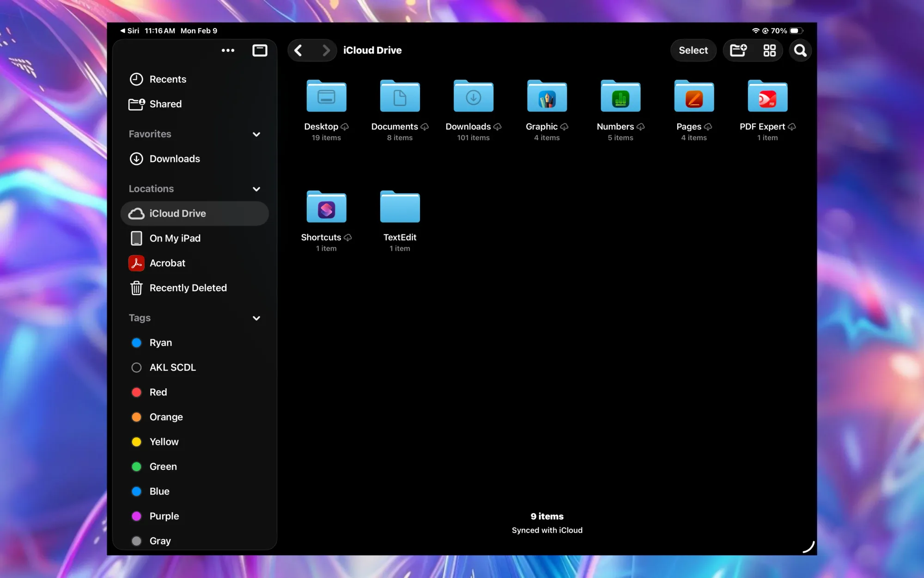
Task: Collapse the Tags section
Action: point(257,318)
